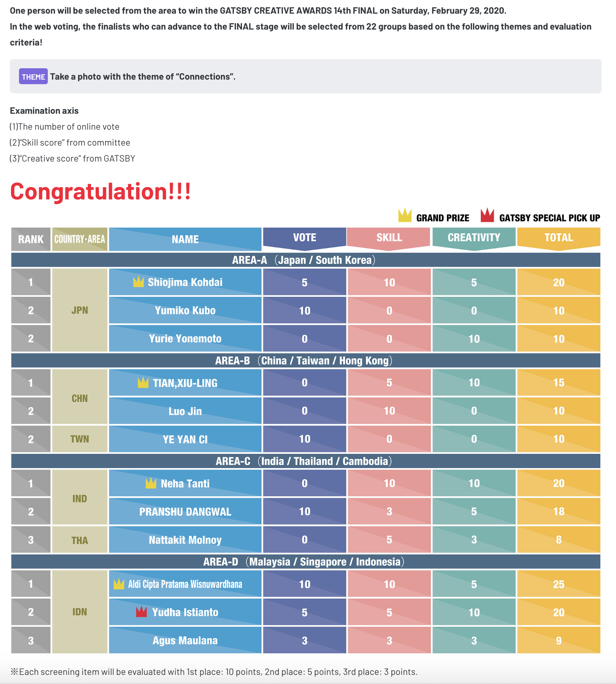Click the yellow crown beside GRAND PRIZE legend
This screenshot has height=684, width=616.
tap(405, 215)
